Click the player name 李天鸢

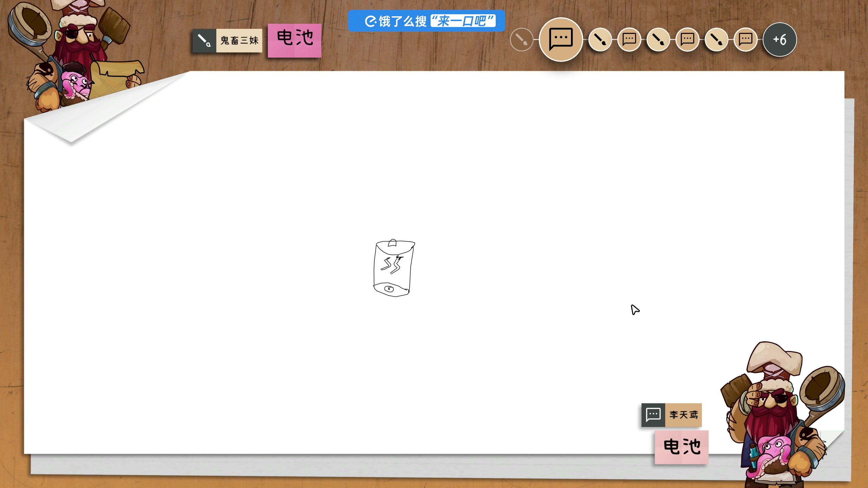683,415
